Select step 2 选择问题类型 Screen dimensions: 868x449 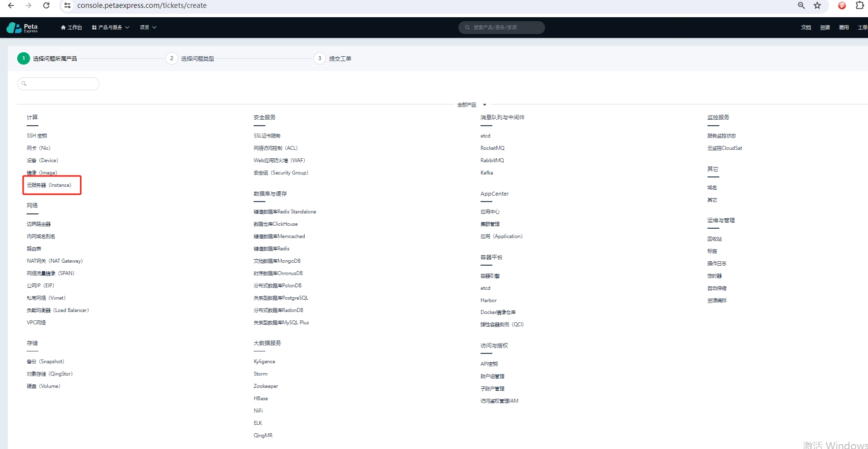click(x=190, y=59)
